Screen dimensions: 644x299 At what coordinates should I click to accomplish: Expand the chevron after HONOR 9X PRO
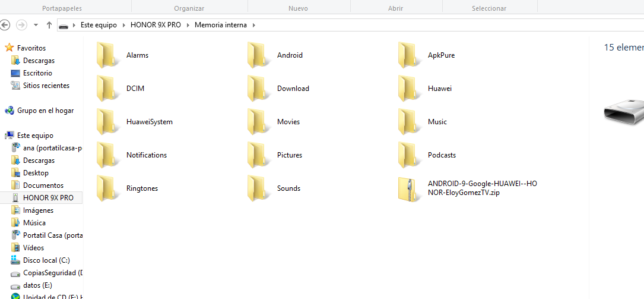189,25
